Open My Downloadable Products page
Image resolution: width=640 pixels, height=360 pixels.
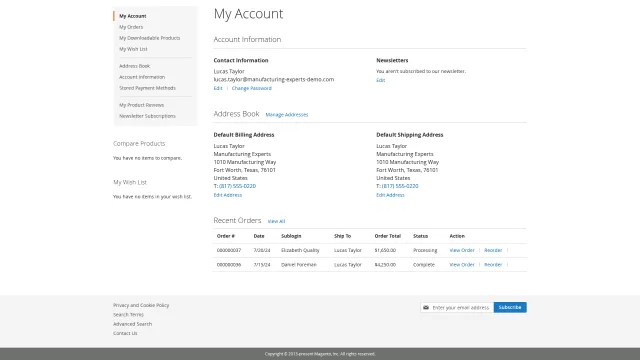(149, 38)
